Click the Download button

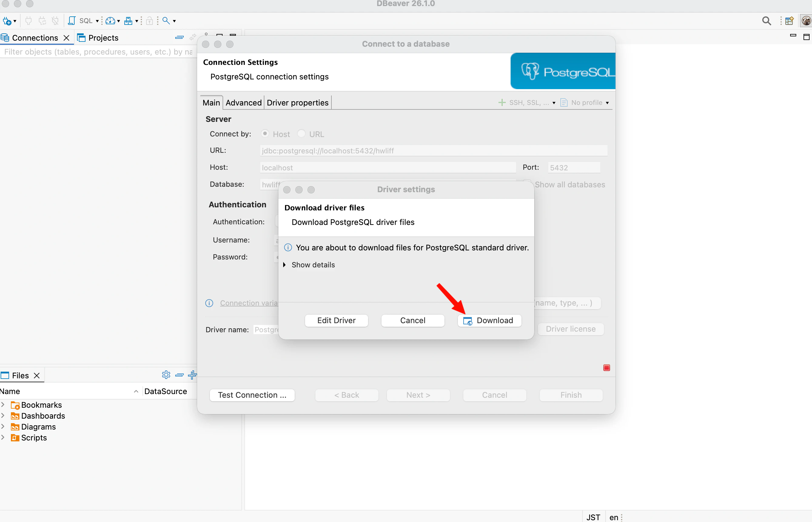click(x=489, y=320)
